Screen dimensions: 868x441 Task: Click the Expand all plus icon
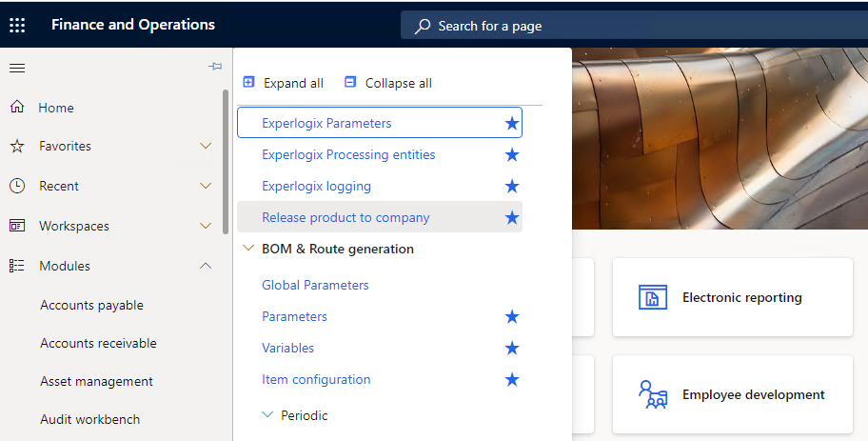[249, 82]
